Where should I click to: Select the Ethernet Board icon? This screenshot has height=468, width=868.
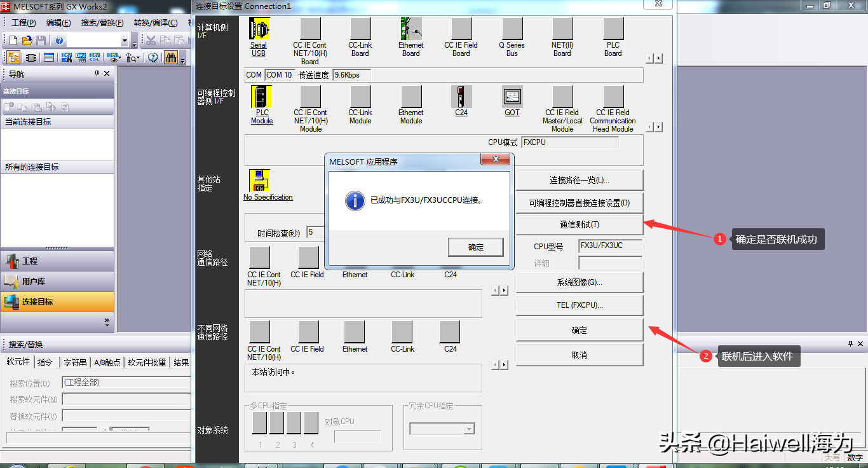click(x=410, y=29)
